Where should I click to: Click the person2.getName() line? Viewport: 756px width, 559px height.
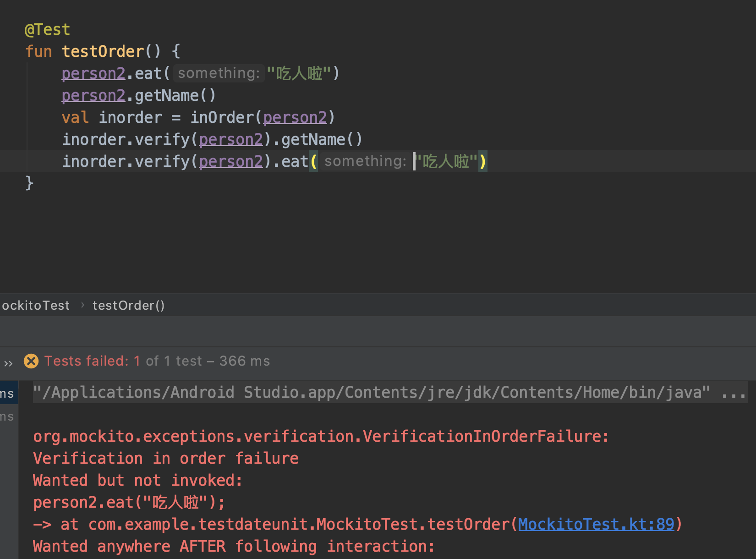[x=139, y=95]
